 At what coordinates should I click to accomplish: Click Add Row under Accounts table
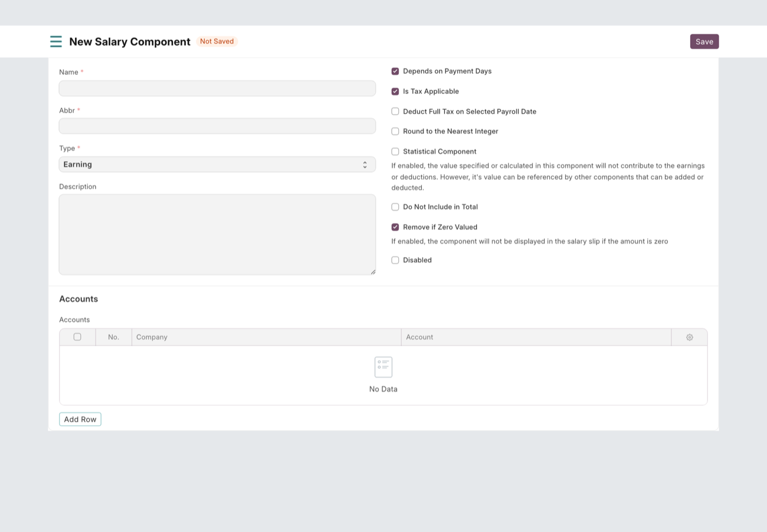[80, 419]
